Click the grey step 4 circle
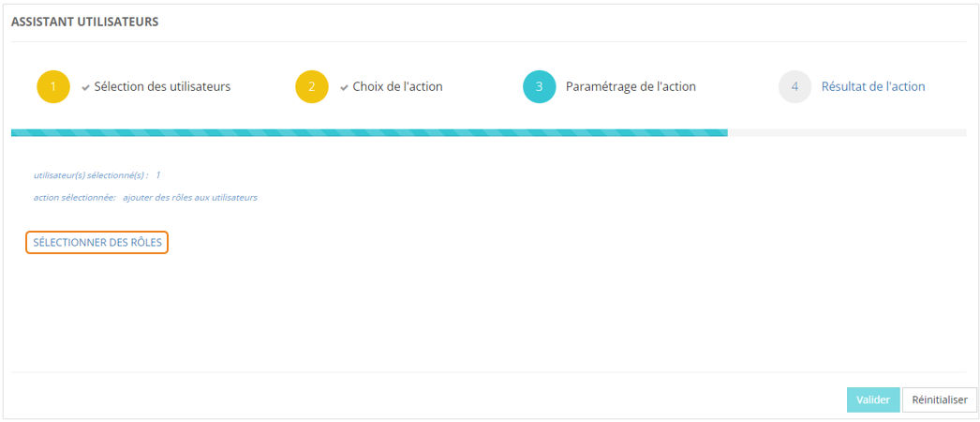 [794, 86]
